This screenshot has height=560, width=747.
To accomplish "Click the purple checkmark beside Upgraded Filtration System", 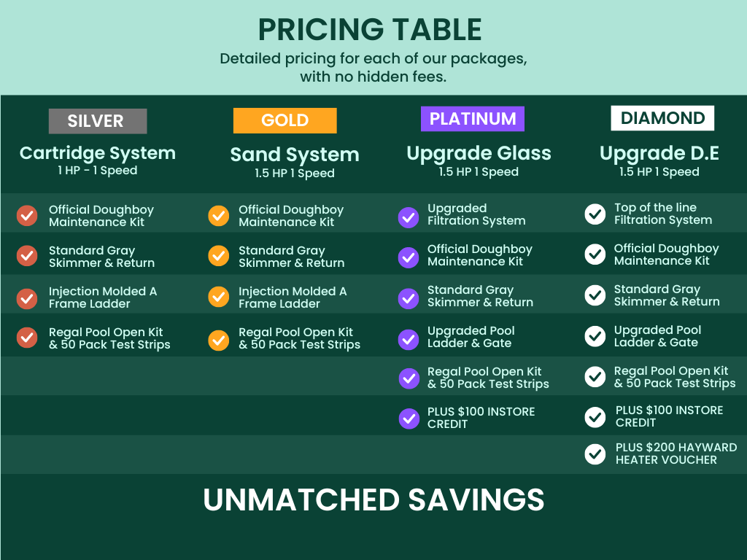I will tap(409, 217).
